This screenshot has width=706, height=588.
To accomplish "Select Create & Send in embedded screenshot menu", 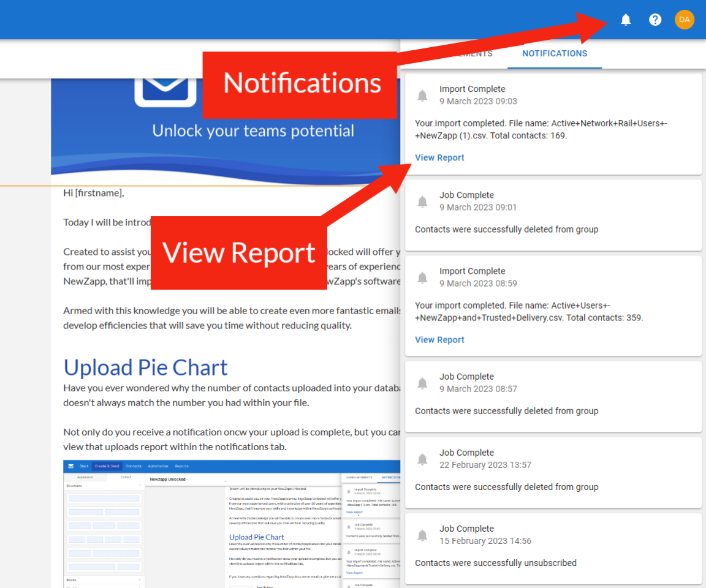I will point(107,466).
